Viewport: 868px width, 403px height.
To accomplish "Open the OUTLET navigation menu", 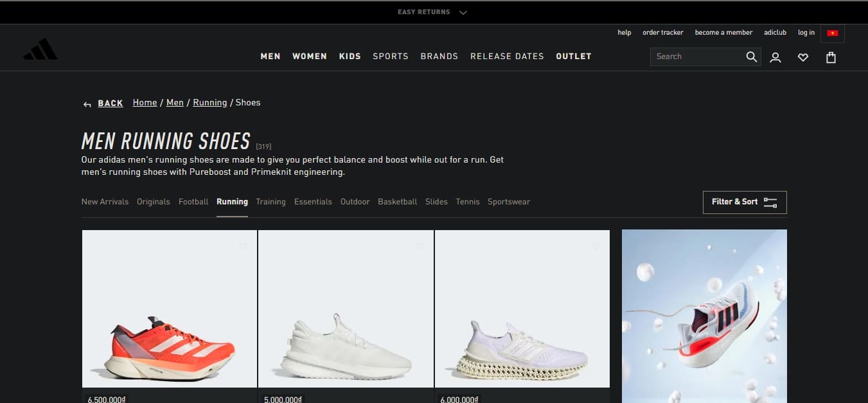I will (x=573, y=57).
